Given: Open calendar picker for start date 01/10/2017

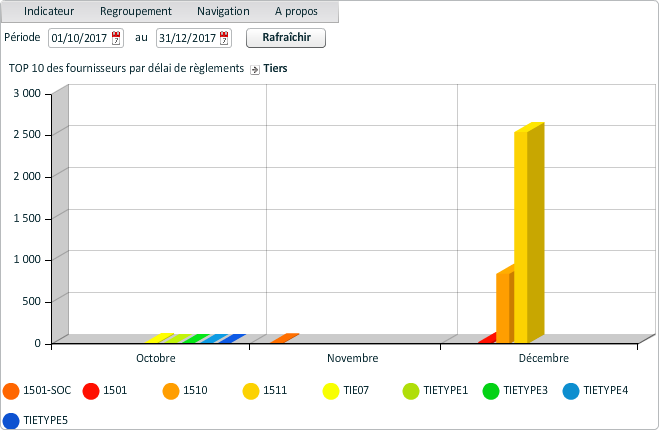Looking at the screenshot, I should (x=116, y=38).
